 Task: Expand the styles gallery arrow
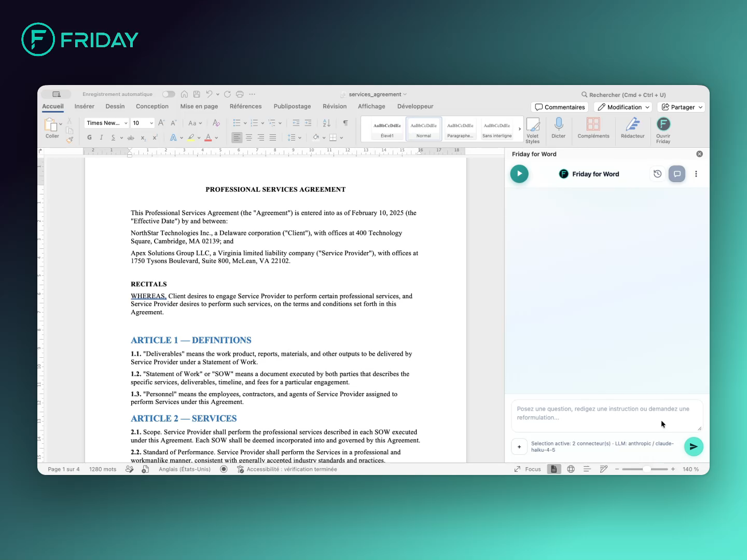tap(520, 129)
